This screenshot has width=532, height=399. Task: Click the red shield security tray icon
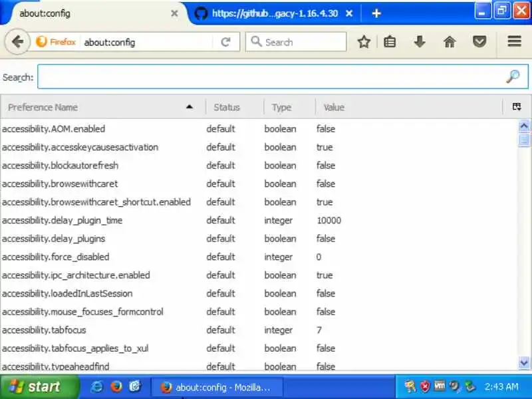pos(425,386)
